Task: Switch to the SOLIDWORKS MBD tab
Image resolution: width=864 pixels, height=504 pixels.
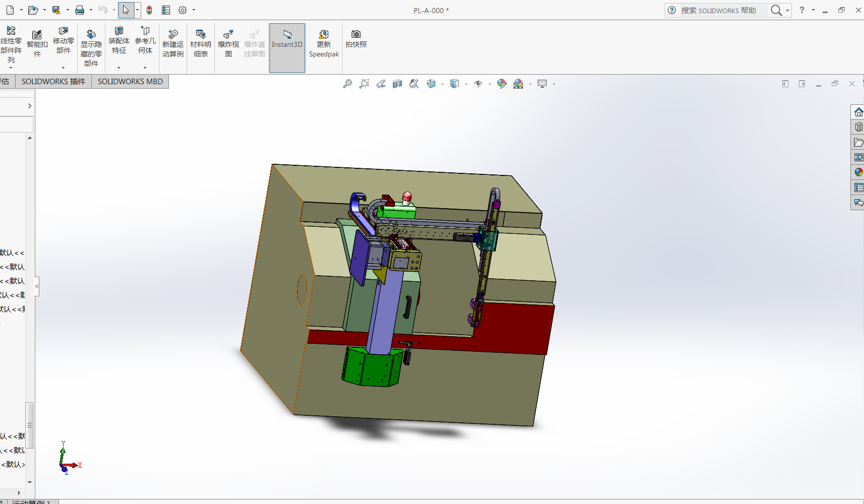Action: click(130, 82)
